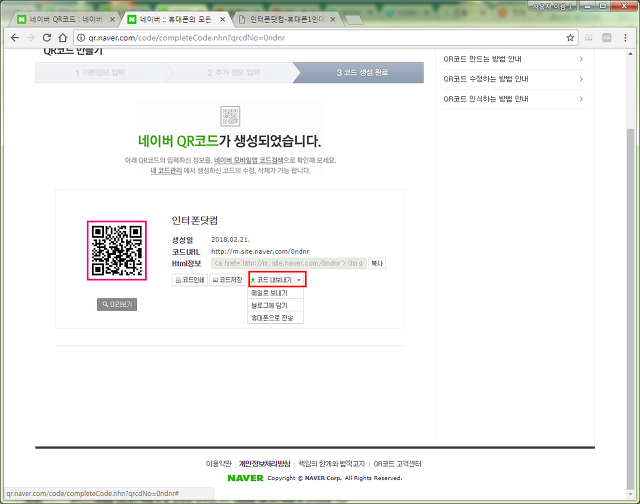The width and height of the screenshot is (640, 504).
Task: Close the 네이버 QR코드 tab
Action: [x=112, y=19]
